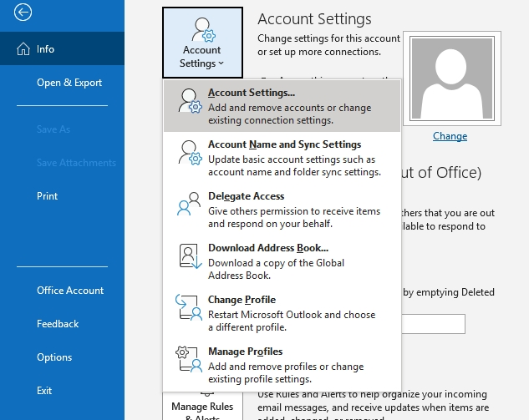Screen dimensions: 529x420
Task: Choose Download Address Book... entry
Action: (x=282, y=261)
